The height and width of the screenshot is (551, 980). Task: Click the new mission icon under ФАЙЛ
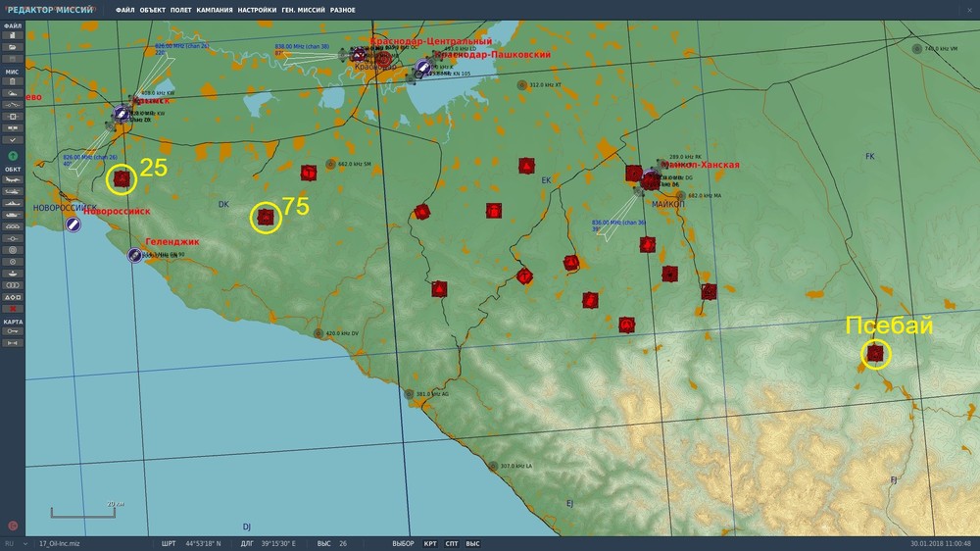(13, 36)
